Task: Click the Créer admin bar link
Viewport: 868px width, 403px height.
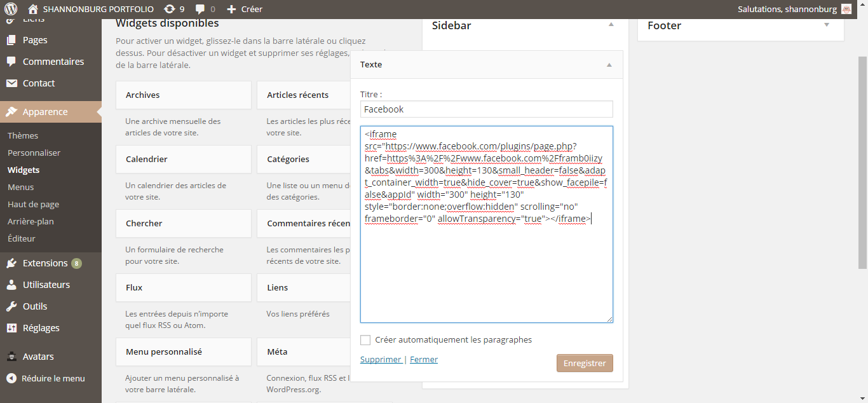Action: click(252, 9)
